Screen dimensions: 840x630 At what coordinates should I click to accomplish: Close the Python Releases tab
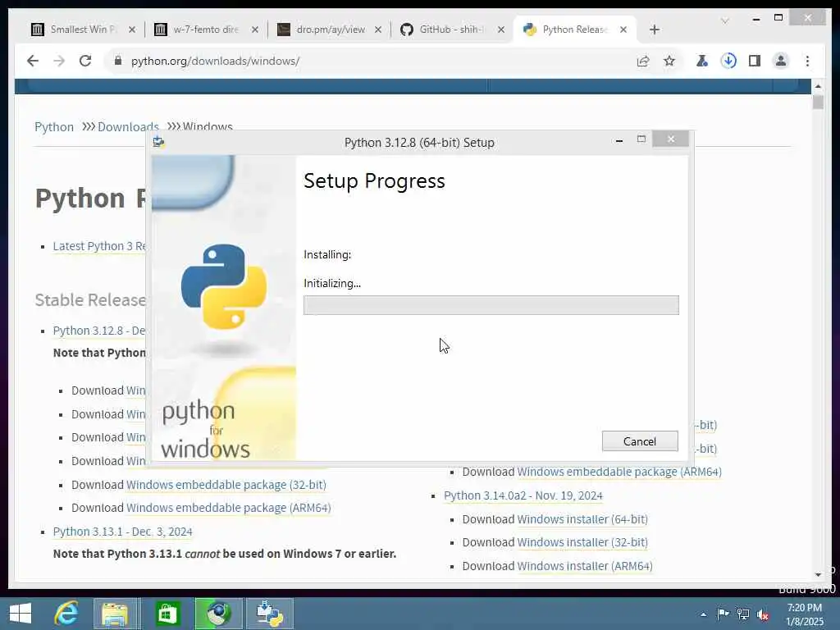tap(623, 30)
